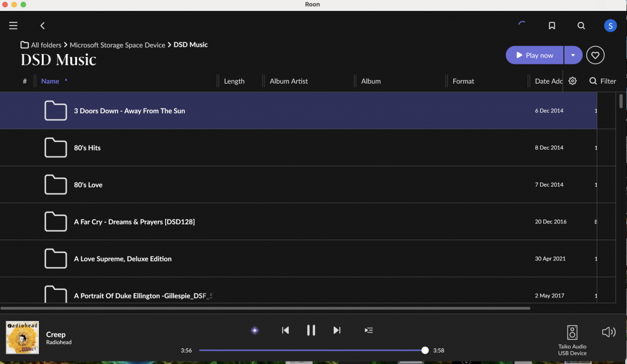The height and width of the screenshot is (364, 627).
Task: Select 'A Far Cry - Dreams & Prayers [DSD128]'
Action: click(x=134, y=222)
